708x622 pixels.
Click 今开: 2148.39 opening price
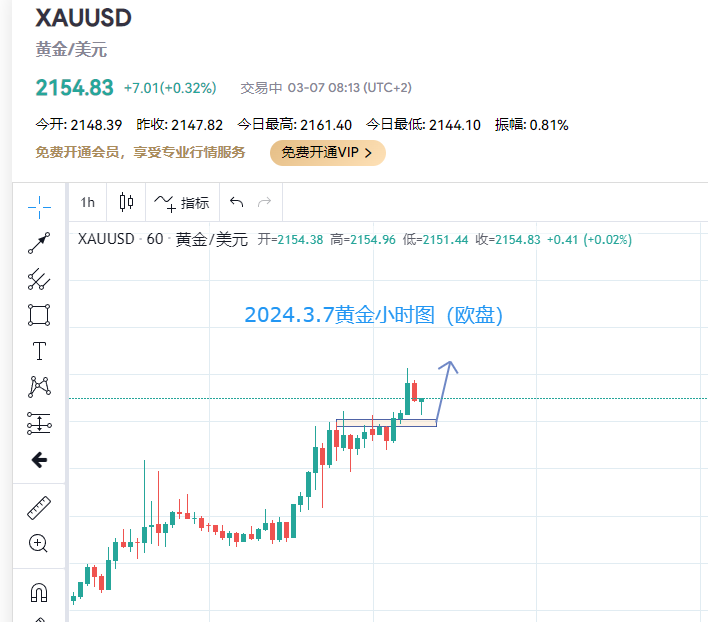tap(79, 125)
